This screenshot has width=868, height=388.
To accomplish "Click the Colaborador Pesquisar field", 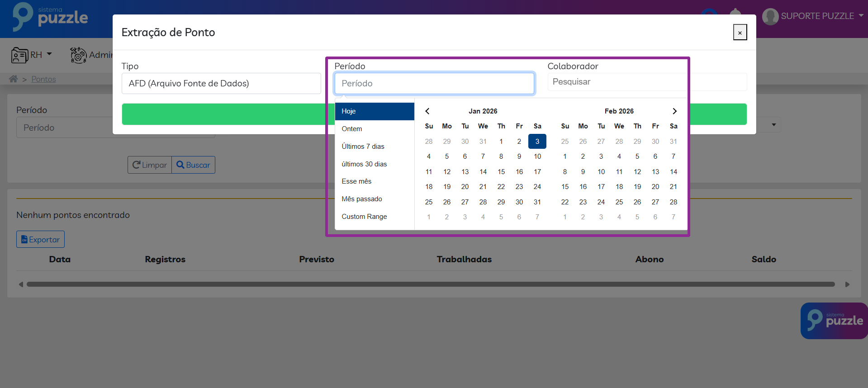I will click(x=617, y=82).
